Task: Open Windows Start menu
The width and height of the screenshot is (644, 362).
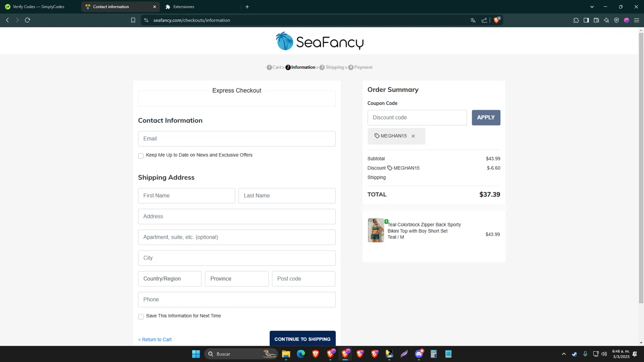Action: pos(196,354)
